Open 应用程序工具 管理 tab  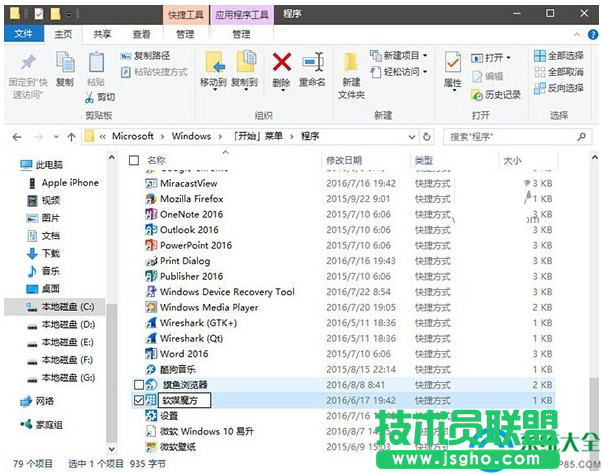(241, 35)
